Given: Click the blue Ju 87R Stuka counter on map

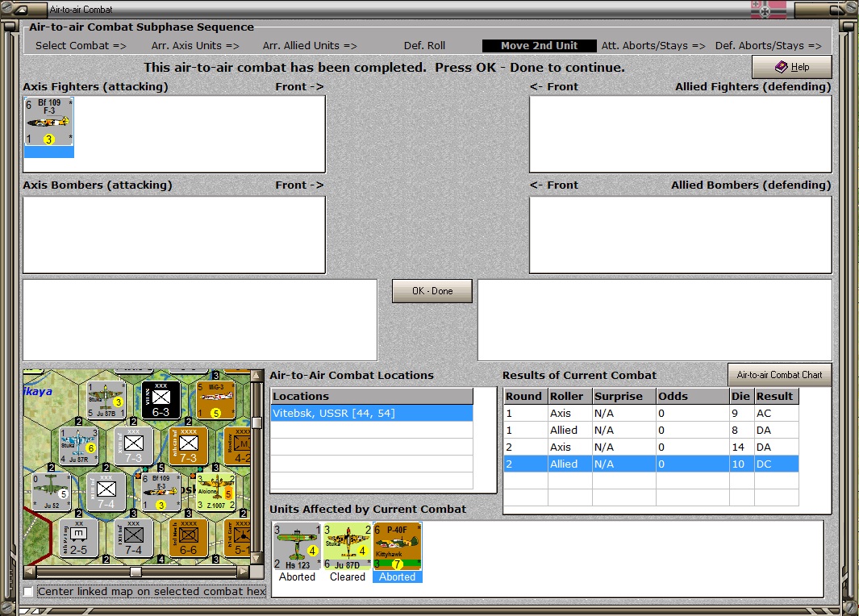Looking at the screenshot, I should point(78,446).
